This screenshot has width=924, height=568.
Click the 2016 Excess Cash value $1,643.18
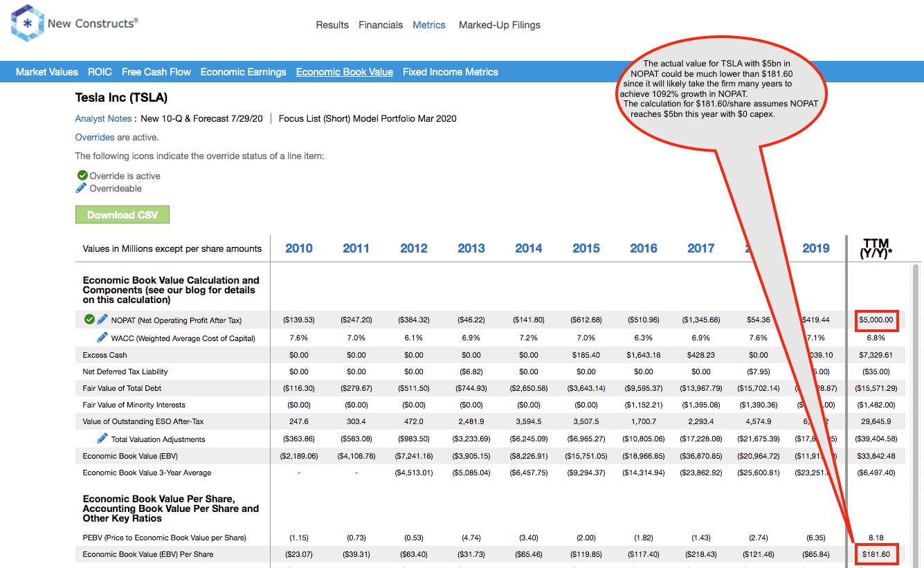[x=644, y=355]
